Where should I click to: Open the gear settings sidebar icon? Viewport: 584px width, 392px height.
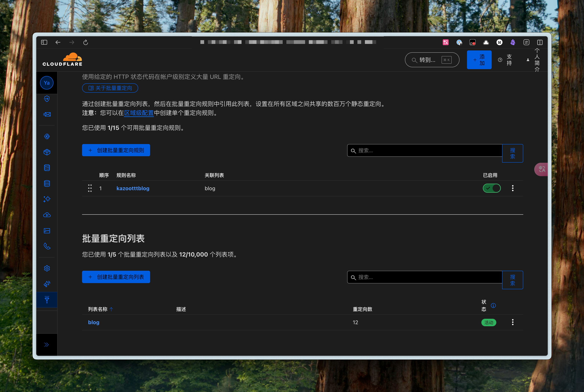click(47, 268)
